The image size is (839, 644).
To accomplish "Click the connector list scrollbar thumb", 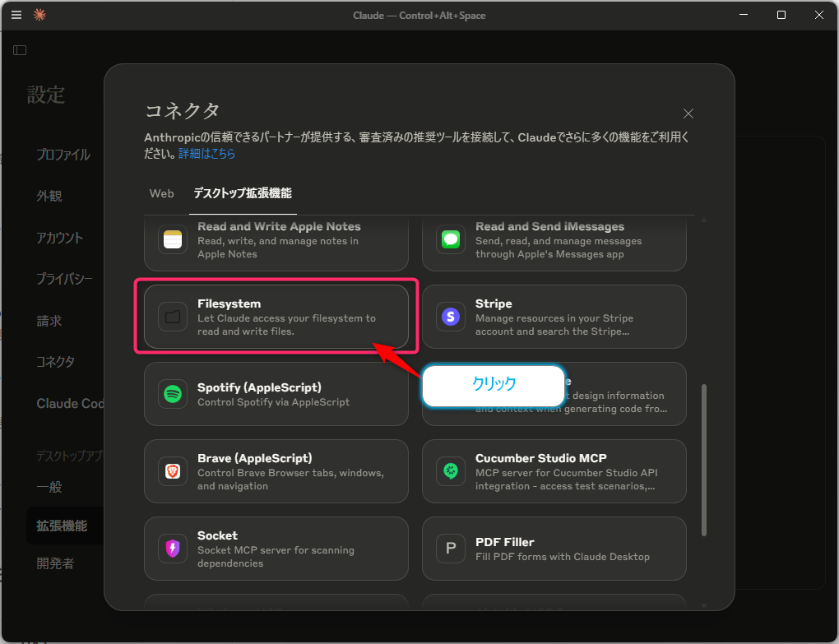I will pyautogui.click(x=703, y=460).
